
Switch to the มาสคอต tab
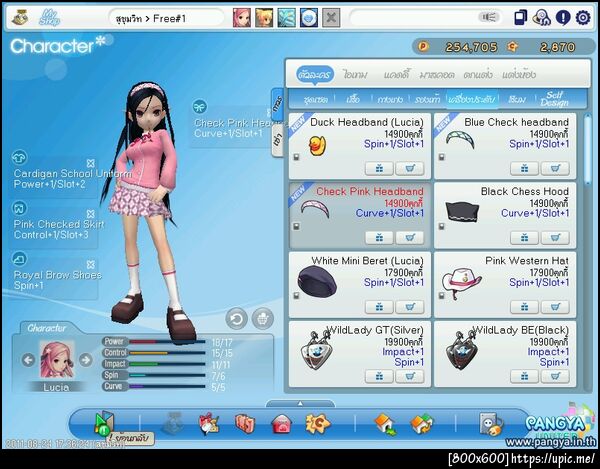[437, 75]
